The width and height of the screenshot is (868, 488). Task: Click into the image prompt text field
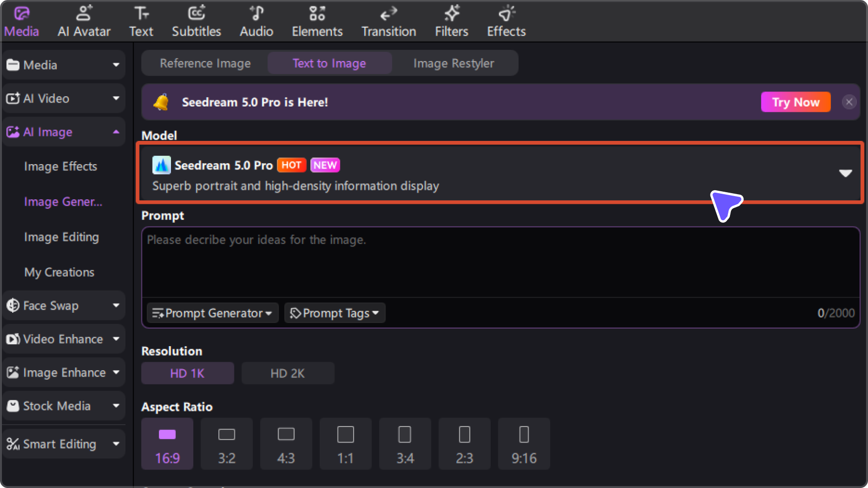pyautogui.click(x=500, y=263)
